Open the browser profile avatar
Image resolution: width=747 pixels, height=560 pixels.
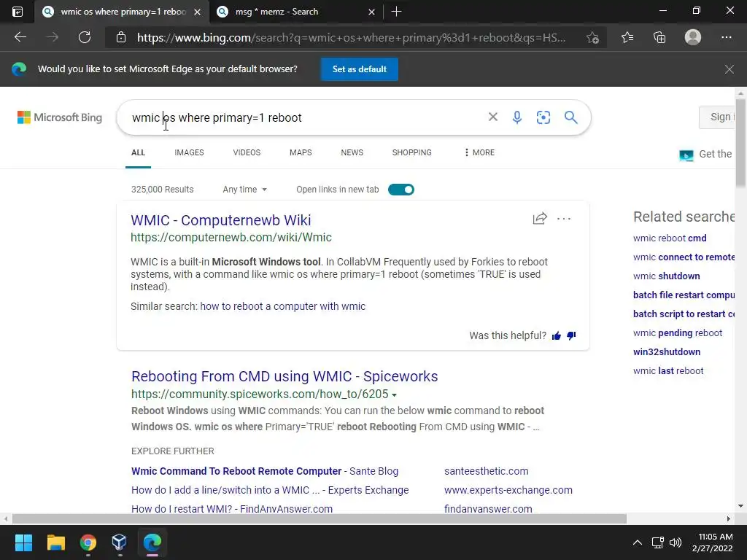point(693,37)
